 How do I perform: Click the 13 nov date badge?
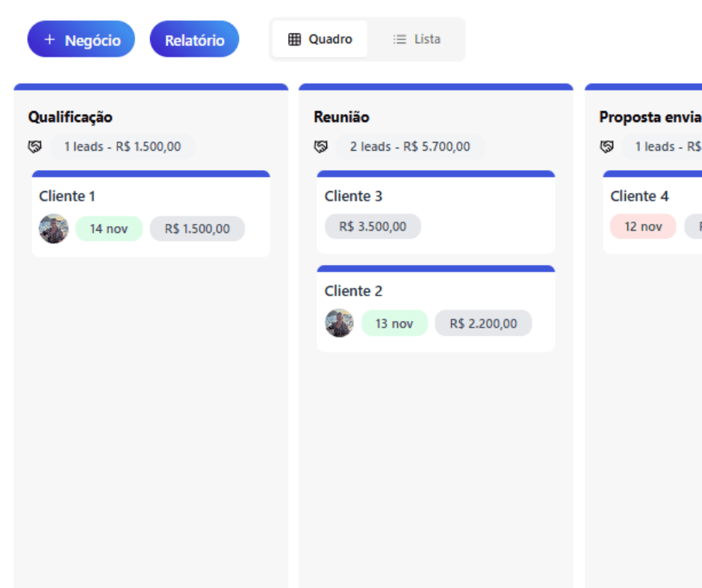pos(394,324)
